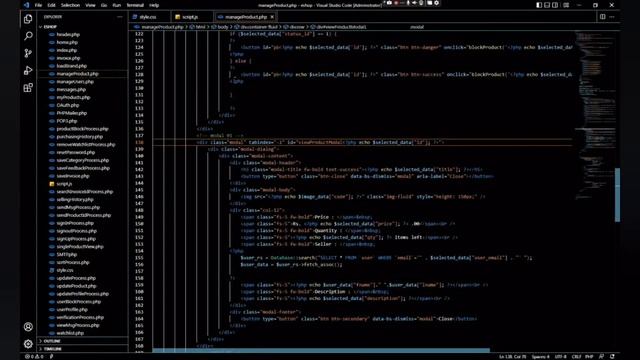This screenshot has height=360, width=640.
Task: Open the Search view in activity bar
Action: pos(28,36)
